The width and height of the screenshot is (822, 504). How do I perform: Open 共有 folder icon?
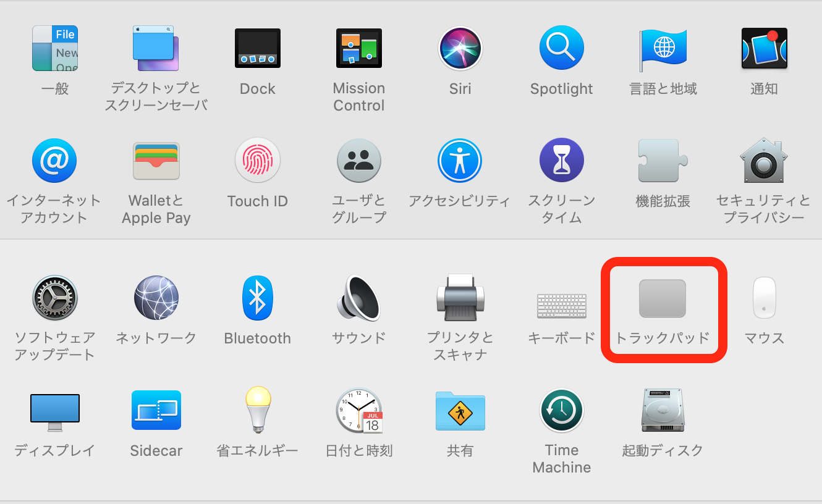click(x=460, y=410)
